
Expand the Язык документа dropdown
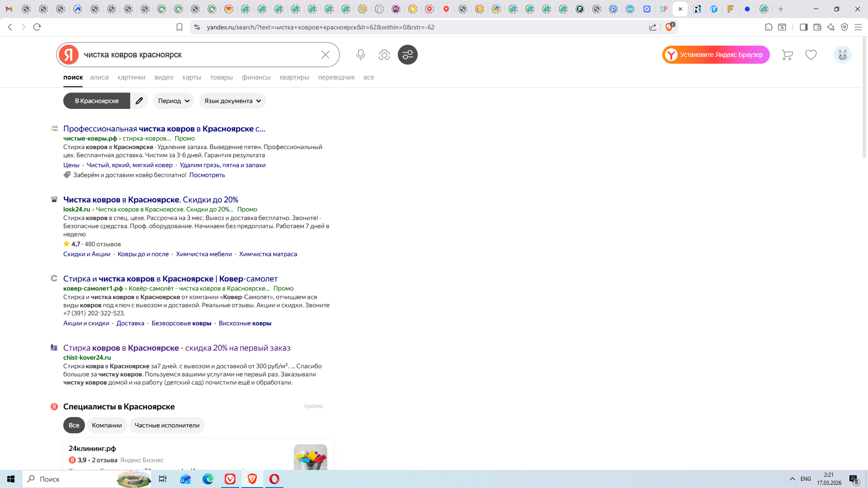pyautogui.click(x=232, y=101)
